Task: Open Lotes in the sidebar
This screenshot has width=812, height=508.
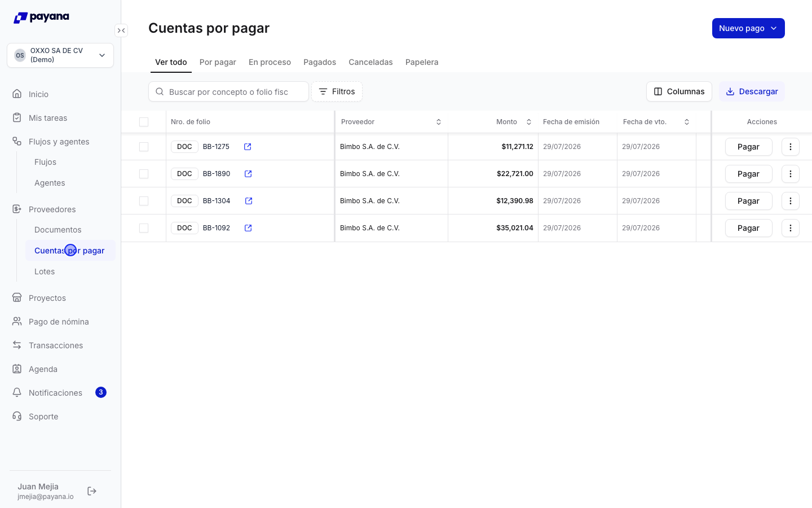Action: click(70, 271)
